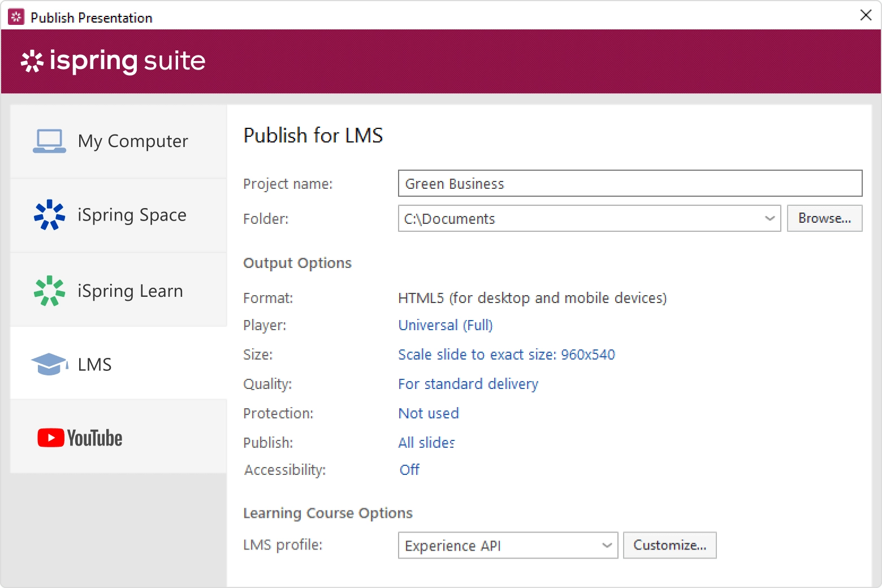This screenshot has height=588, width=882.
Task: Expand the Folder path dropdown arrow
Action: point(769,218)
